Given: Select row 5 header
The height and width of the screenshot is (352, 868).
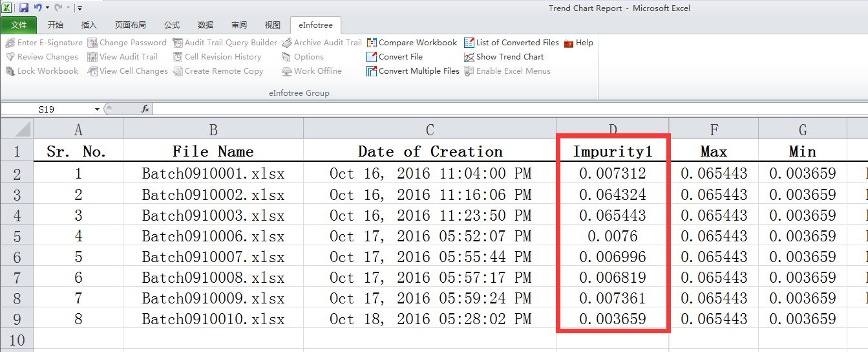Looking at the screenshot, I should pos(16,236).
